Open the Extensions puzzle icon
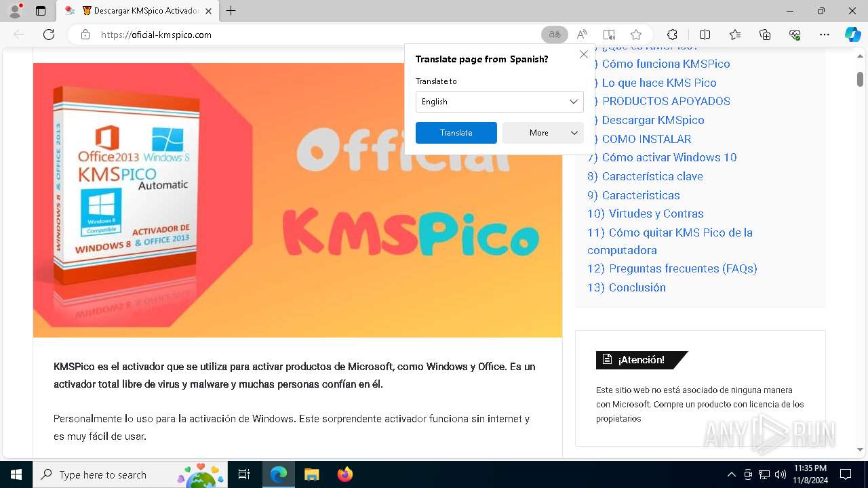 (x=672, y=35)
